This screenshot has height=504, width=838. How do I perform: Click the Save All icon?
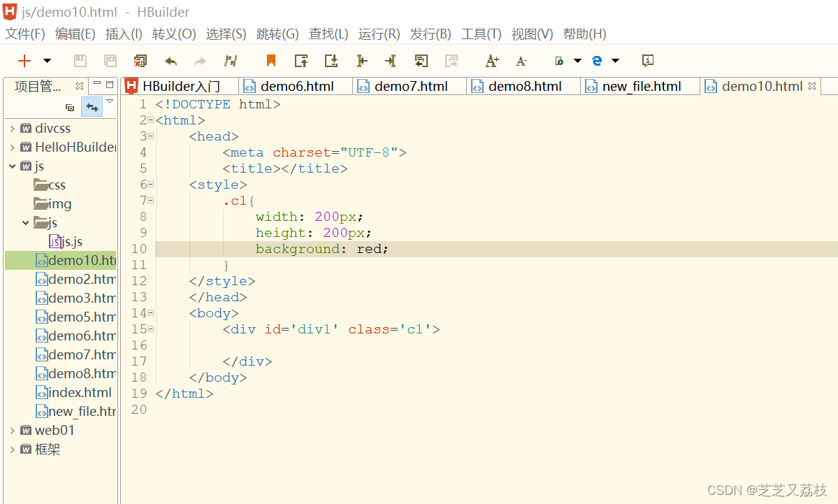(x=110, y=61)
